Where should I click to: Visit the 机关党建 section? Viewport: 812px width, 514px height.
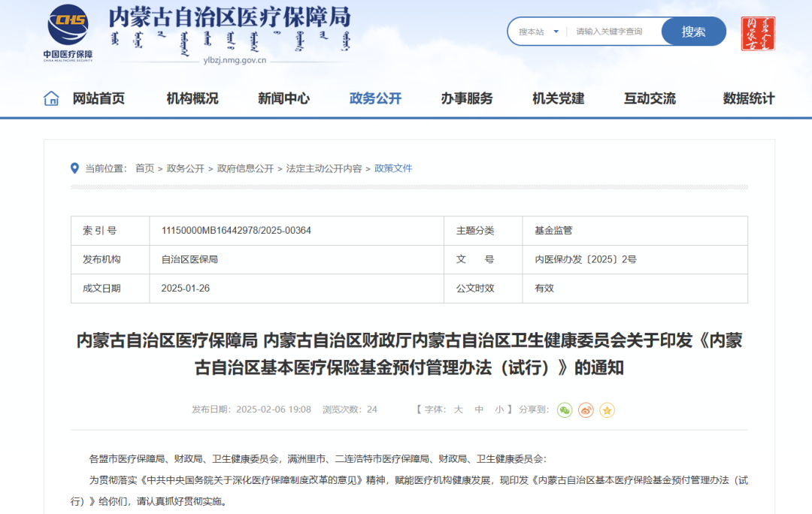pyautogui.click(x=557, y=98)
